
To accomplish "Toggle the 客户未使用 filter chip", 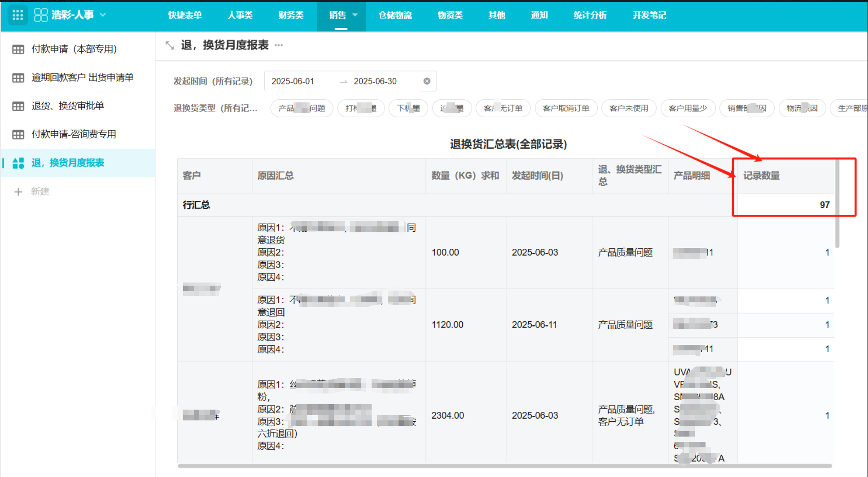I will [x=628, y=108].
